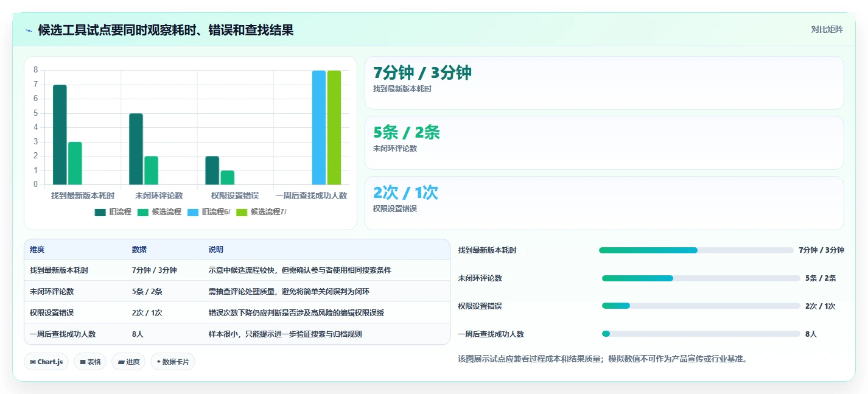Click the 一周后查找成功人数 progress bar
Image resolution: width=868 pixels, height=394 pixels.
pos(701,334)
